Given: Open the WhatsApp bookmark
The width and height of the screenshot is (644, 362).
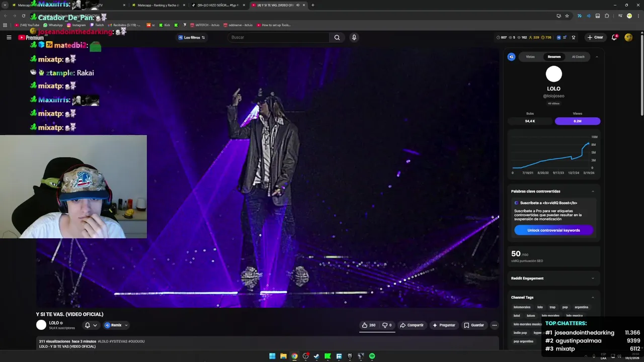Looking at the screenshot, I should pos(53,25).
